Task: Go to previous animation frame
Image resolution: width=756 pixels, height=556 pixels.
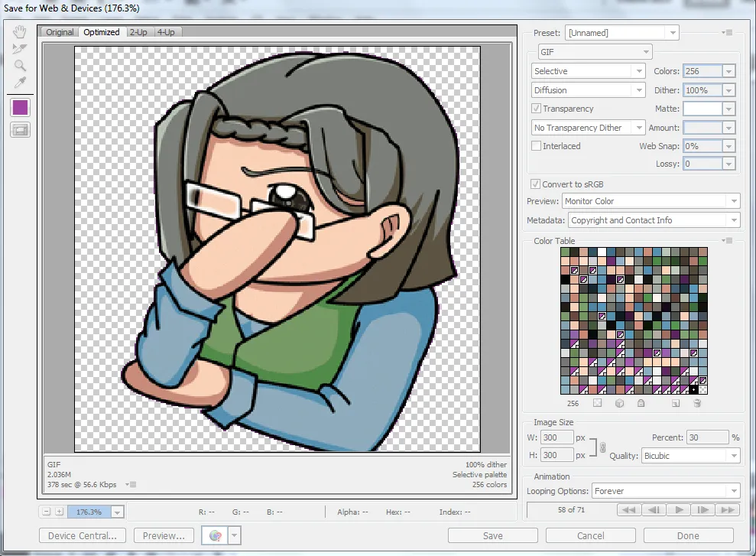Action: tap(654, 509)
